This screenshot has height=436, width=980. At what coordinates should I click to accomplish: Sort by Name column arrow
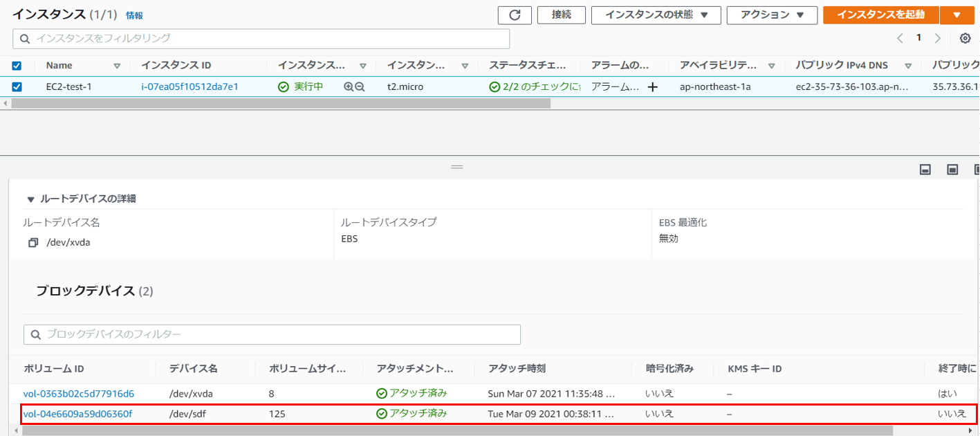click(x=117, y=66)
